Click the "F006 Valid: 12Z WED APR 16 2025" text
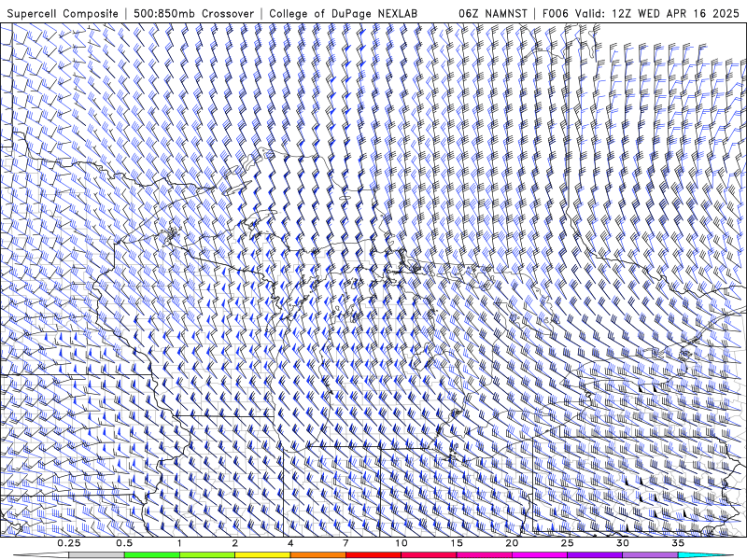 pyautogui.click(x=641, y=13)
